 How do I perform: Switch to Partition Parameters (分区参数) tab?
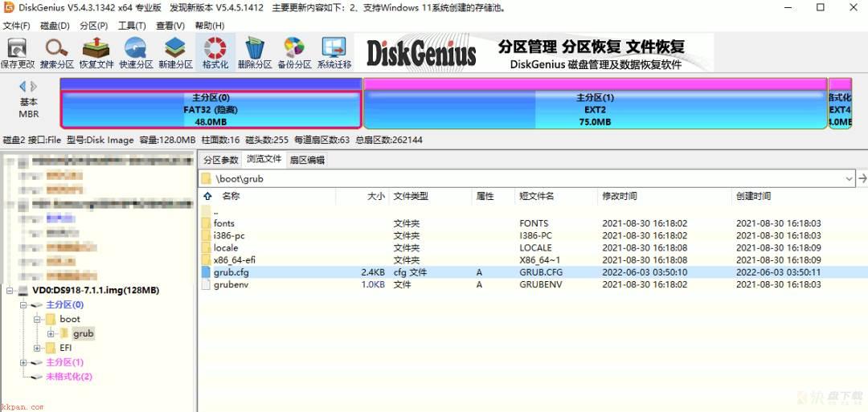coord(221,161)
